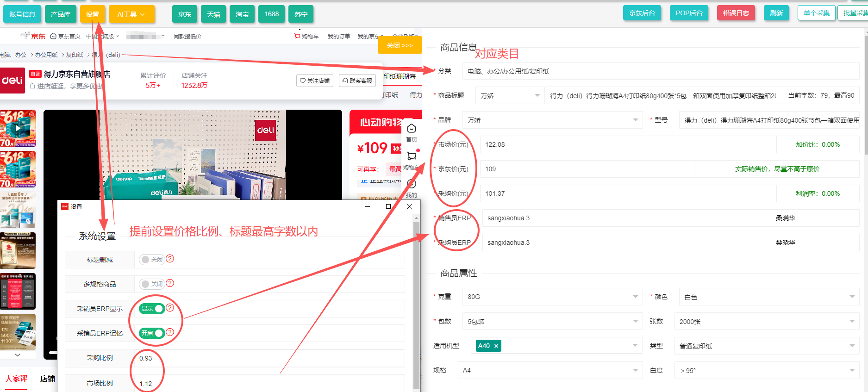The width and height of the screenshot is (868, 392).
Task: Toggle the 标题删减 switch
Action: pyautogui.click(x=152, y=260)
